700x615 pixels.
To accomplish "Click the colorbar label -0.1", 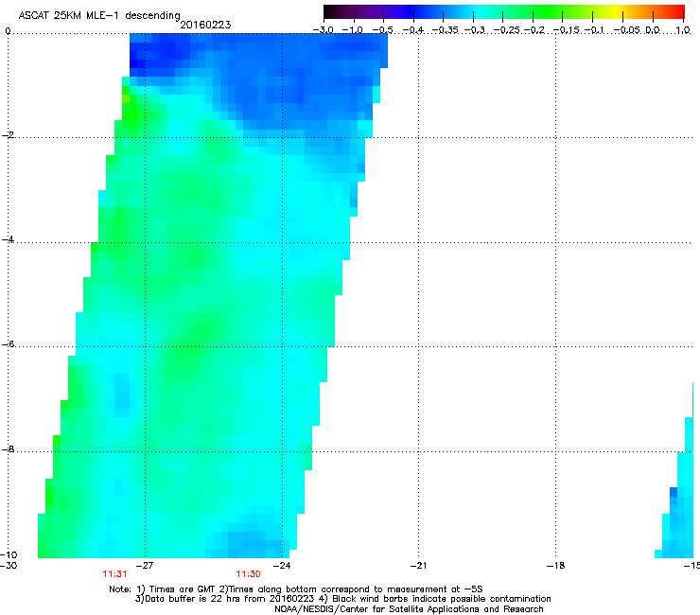I will point(594,30).
